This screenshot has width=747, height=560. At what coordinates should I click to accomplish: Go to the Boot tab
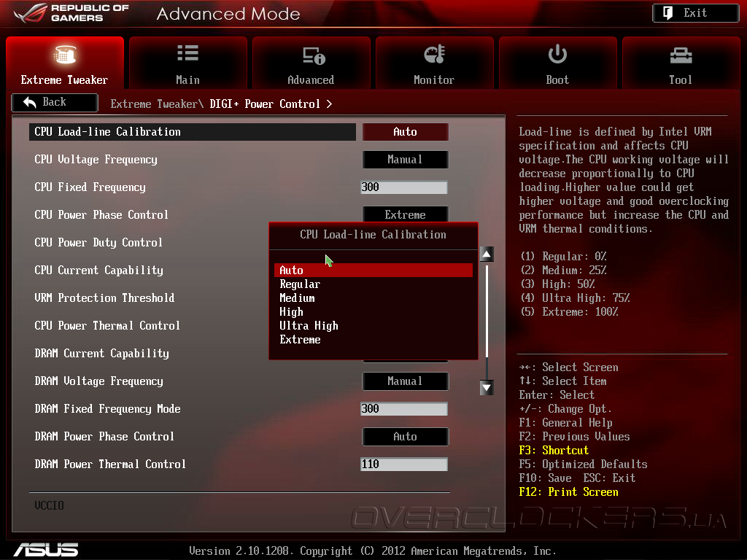557,63
